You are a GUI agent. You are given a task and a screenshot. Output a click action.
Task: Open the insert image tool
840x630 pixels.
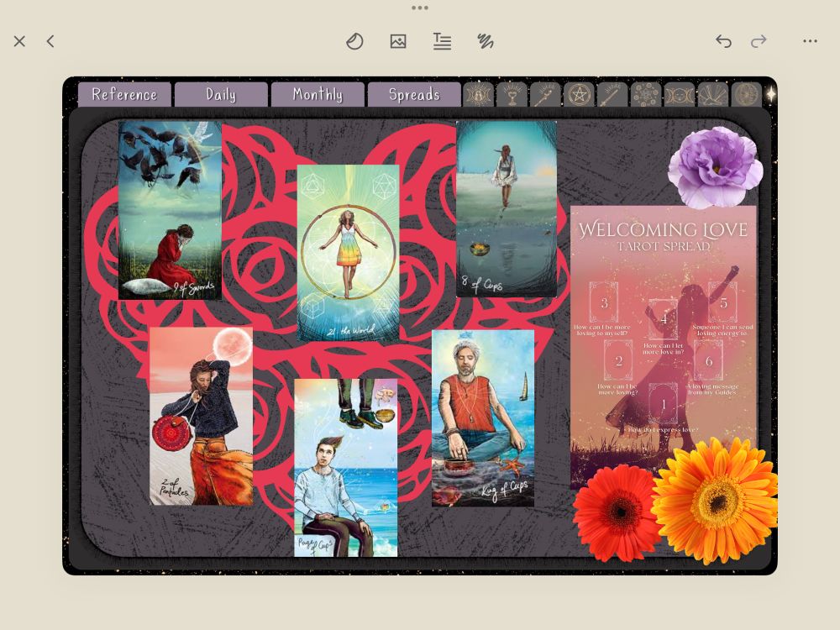click(x=399, y=39)
